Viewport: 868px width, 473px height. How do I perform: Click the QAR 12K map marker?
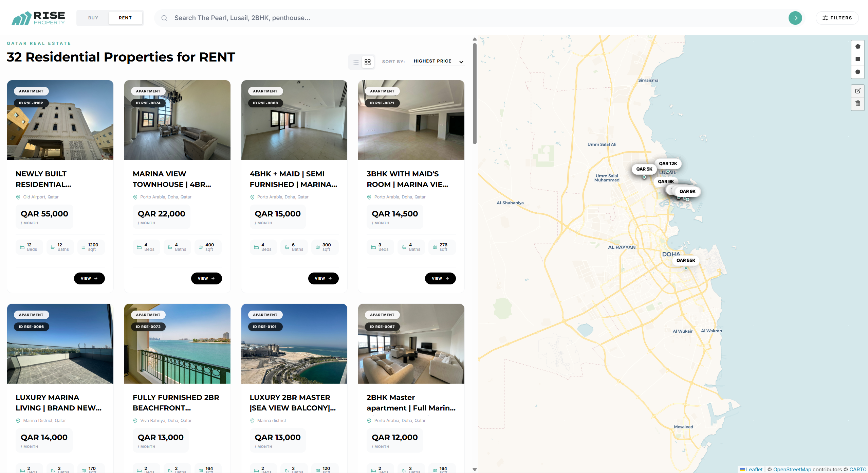coord(668,164)
